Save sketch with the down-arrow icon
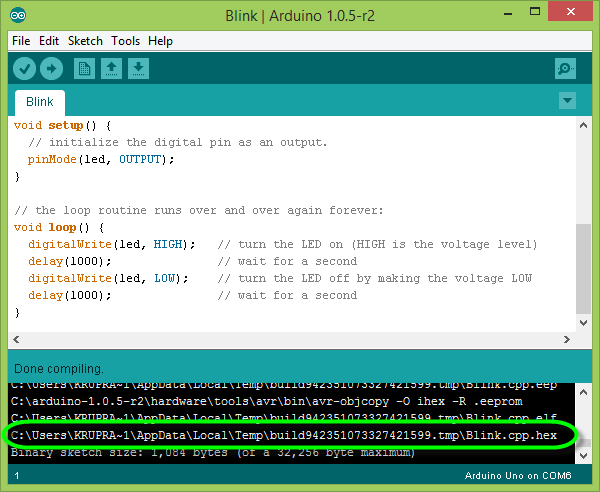The image size is (600, 492). pos(139,69)
